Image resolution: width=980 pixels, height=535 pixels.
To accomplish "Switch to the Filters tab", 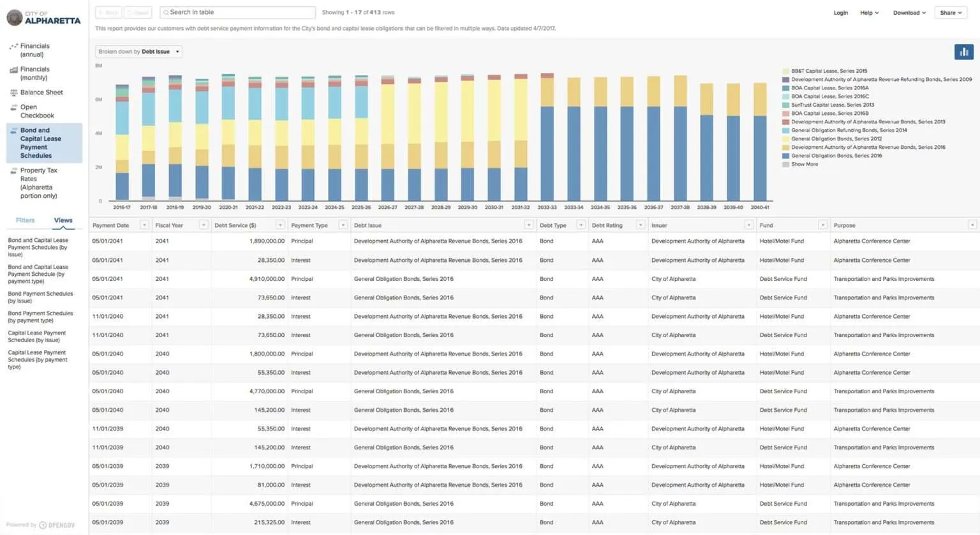I will tap(26, 220).
